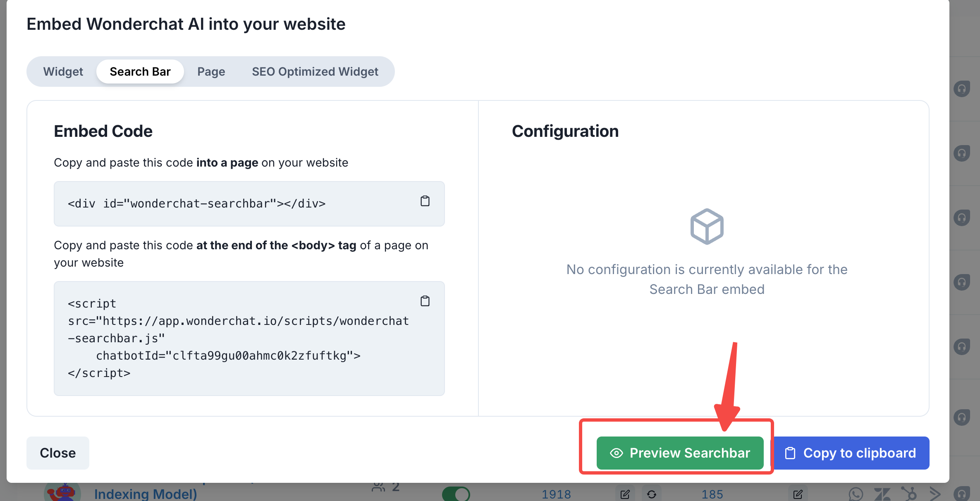The width and height of the screenshot is (980, 501).
Task: Open the WhatsApp integration icon
Action: [x=856, y=494]
